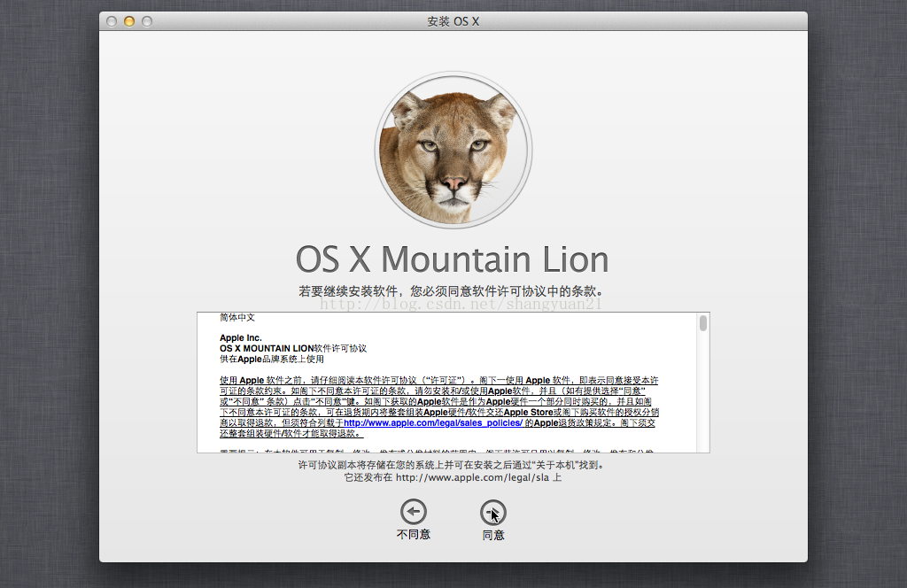
Task: Click the Agree (同意) forward arrow icon
Action: (x=492, y=512)
